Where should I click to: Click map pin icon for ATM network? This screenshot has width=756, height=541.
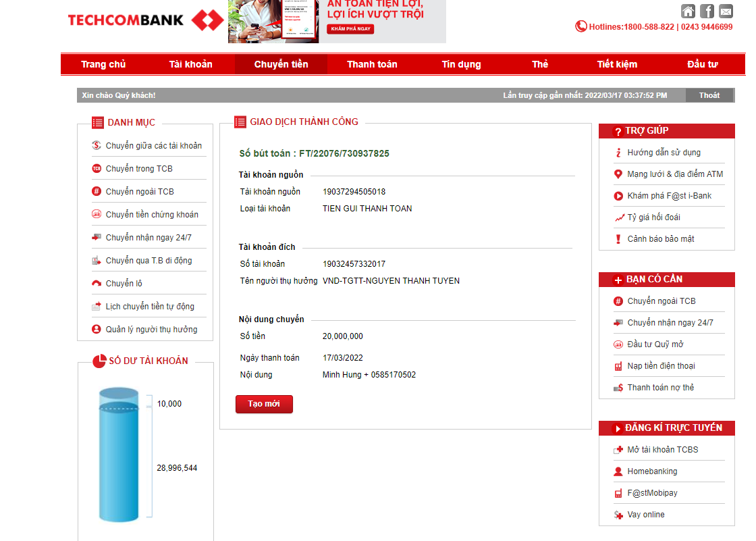618,174
